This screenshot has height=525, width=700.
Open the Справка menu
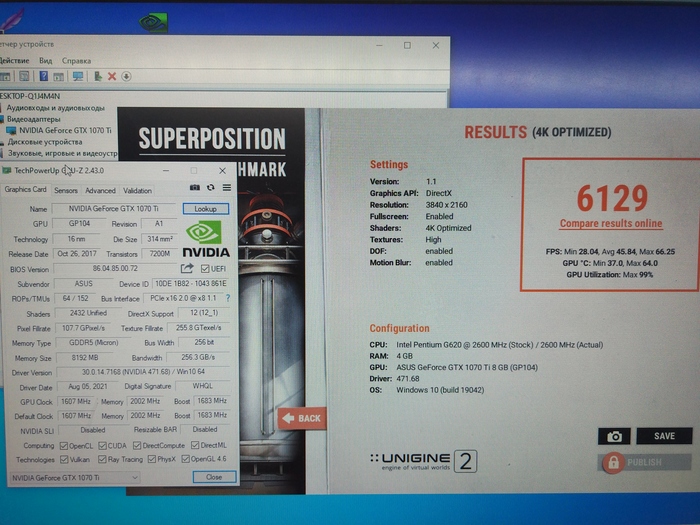point(76,61)
